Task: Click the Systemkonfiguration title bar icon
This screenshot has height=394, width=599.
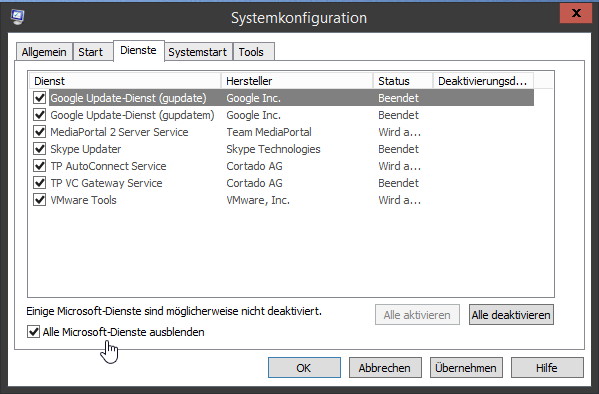Action: (17, 17)
